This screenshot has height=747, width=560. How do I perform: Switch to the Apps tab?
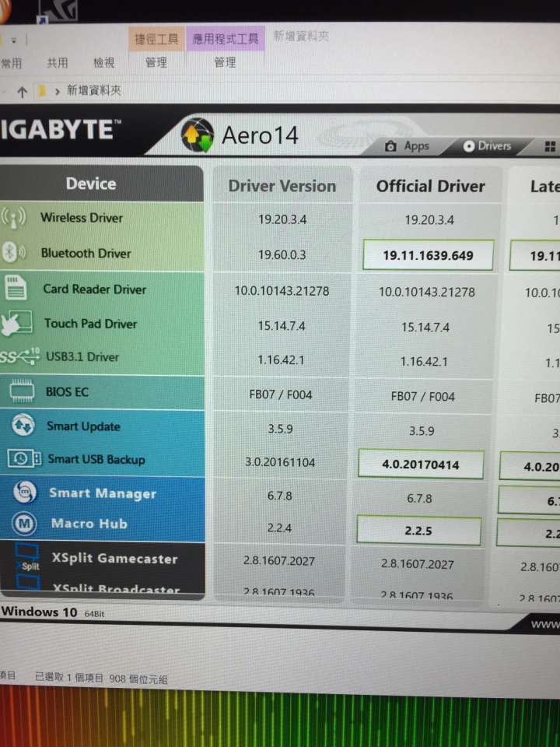tap(407, 146)
